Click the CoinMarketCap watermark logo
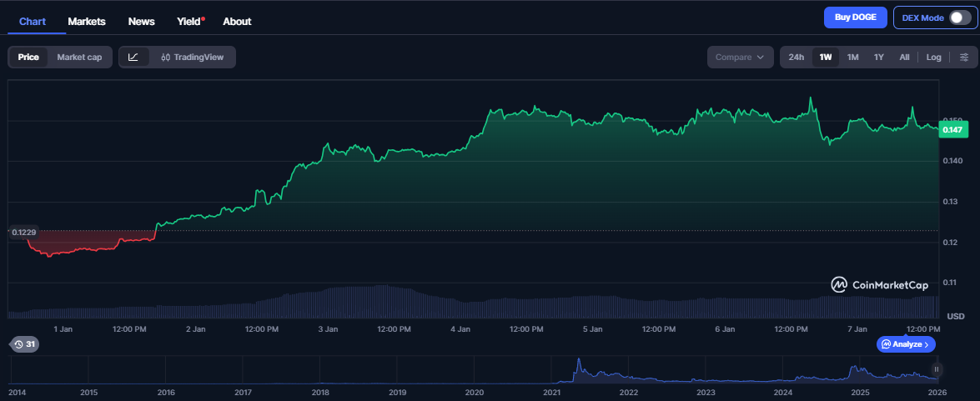This screenshot has width=980, height=401. [879, 285]
